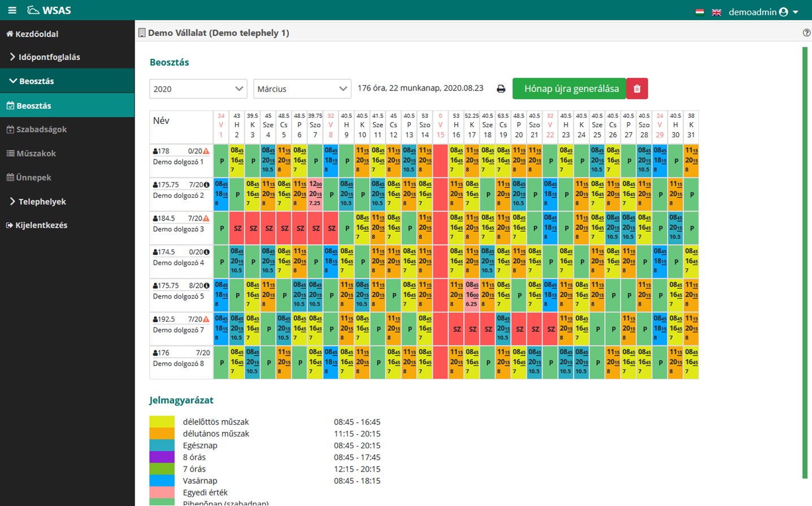Screen dimensions: 812x506
Task: Click the yellow délelőttös műszak legend swatch
Action: 162,422
